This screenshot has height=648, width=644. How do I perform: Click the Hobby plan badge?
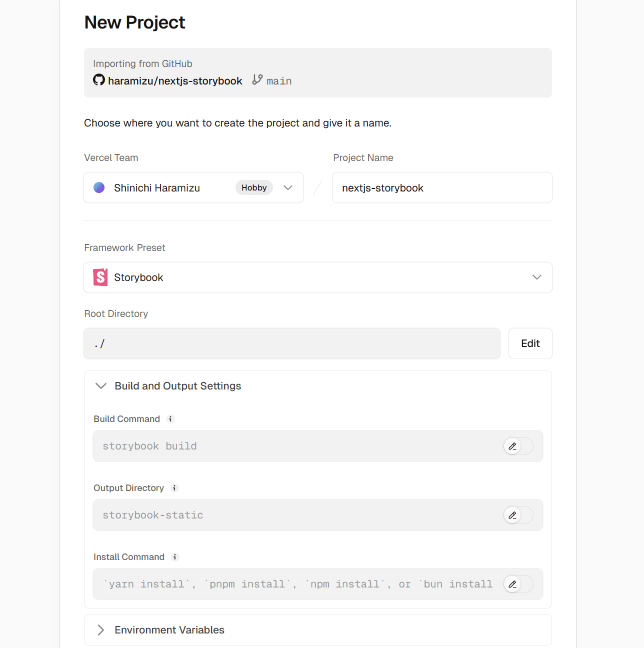254,188
